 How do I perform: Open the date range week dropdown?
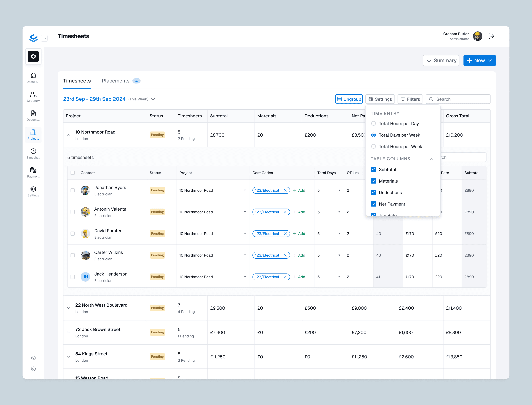(153, 99)
